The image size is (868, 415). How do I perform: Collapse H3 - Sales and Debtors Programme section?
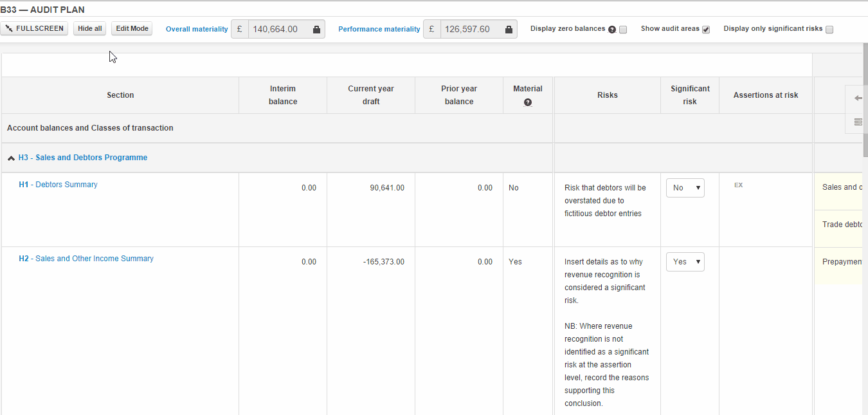pyautogui.click(x=12, y=158)
